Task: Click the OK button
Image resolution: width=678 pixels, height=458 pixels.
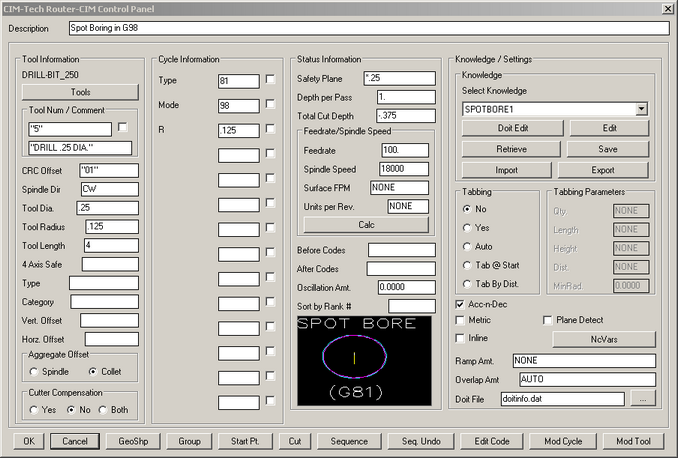Action: 29,441
